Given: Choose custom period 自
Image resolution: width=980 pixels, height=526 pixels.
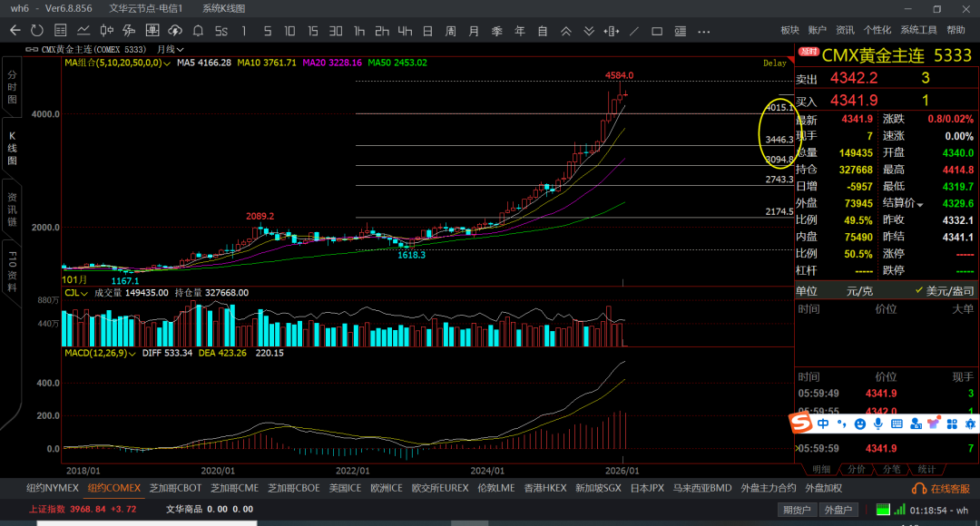Looking at the screenshot, I should (543, 31).
